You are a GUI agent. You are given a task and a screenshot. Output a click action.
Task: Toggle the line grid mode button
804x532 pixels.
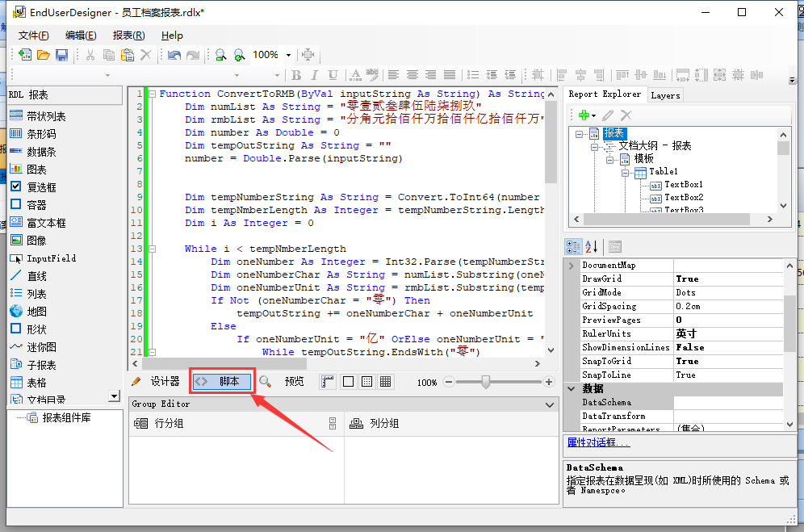click(x=386, y=382)
